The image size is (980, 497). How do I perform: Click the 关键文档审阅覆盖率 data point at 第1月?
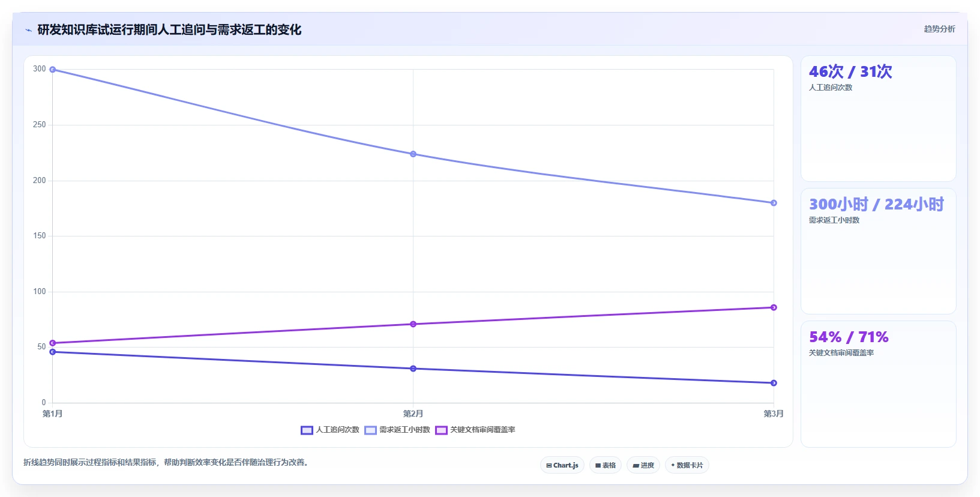coord(53,343)
